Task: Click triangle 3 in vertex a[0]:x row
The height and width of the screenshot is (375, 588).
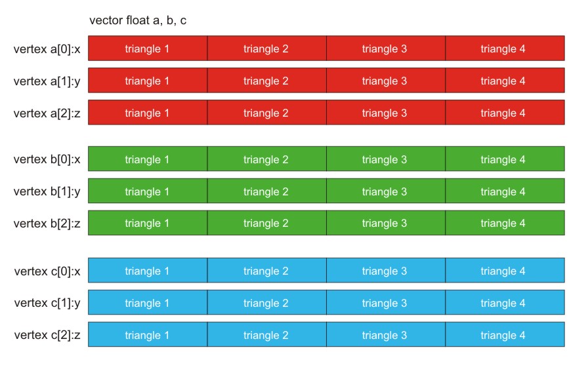Action: coord(386,49)
